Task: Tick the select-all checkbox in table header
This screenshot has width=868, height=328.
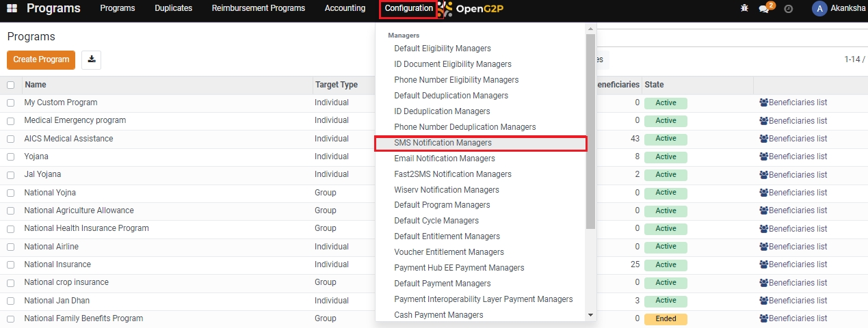Action: pyautogui.click(x=11, y=85)
